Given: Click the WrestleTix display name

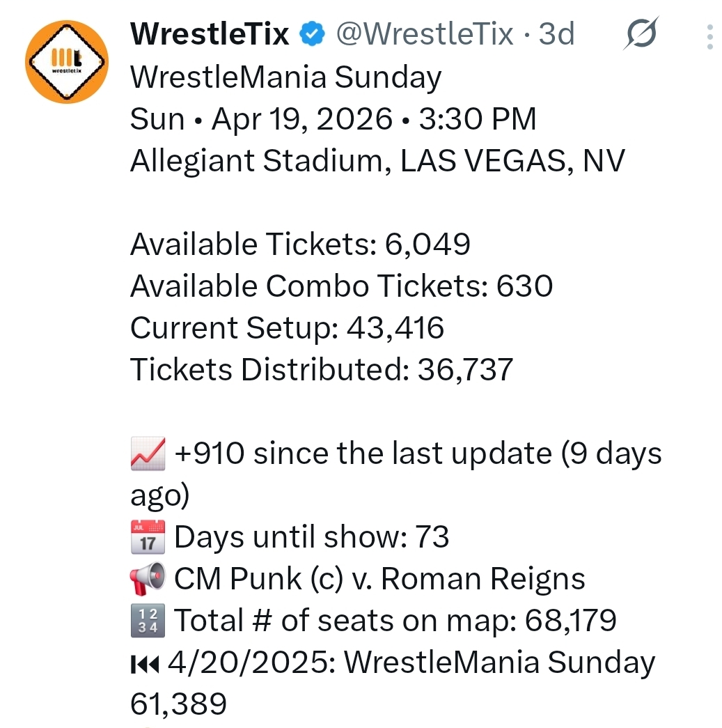Looking at the screenshot, I should (210, 34).
